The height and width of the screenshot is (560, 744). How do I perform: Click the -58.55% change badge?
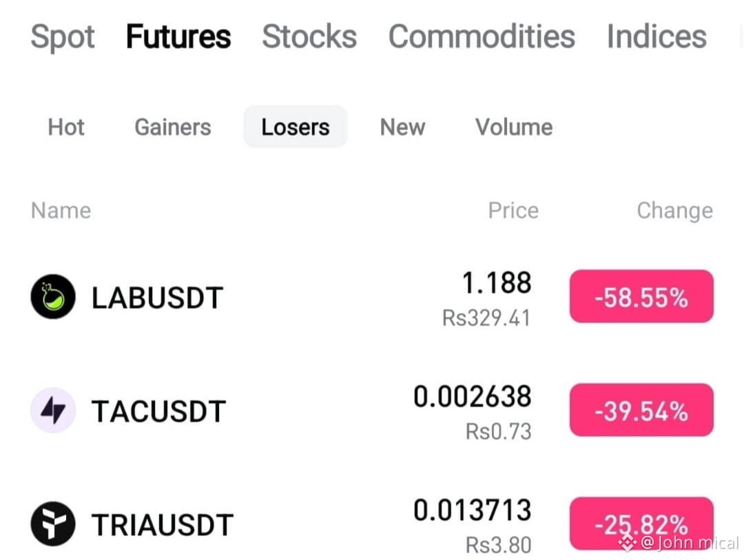point(641,297)
